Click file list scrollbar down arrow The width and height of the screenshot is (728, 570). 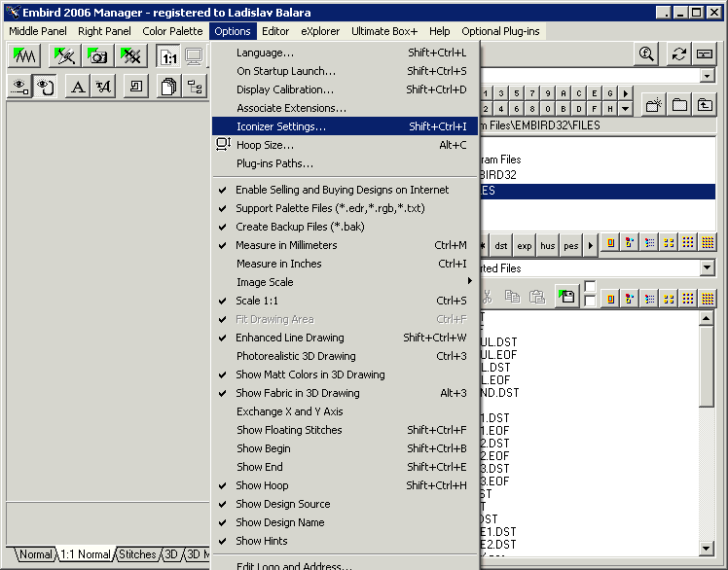click(706, 549)
